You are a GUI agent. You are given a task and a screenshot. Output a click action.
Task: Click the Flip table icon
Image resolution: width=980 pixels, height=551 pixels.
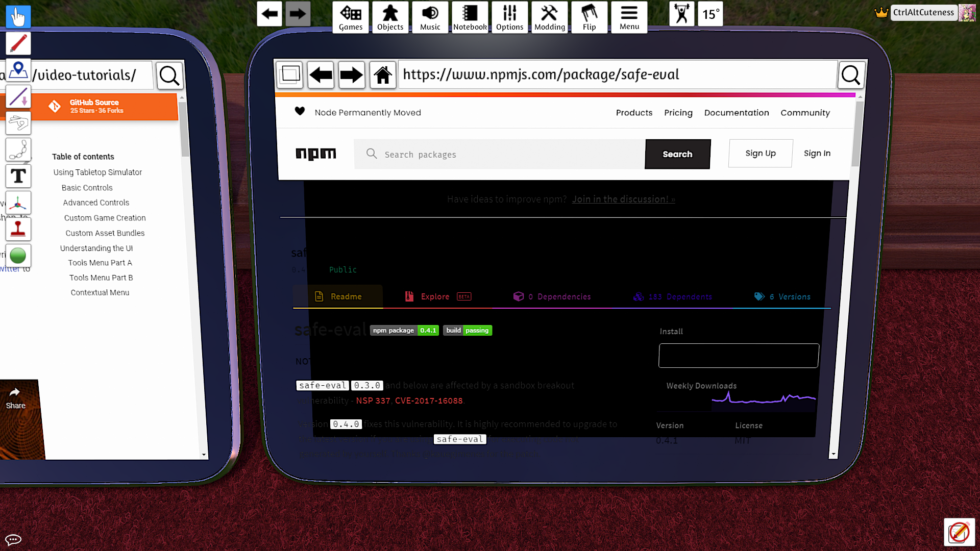(x=589, y=17)
